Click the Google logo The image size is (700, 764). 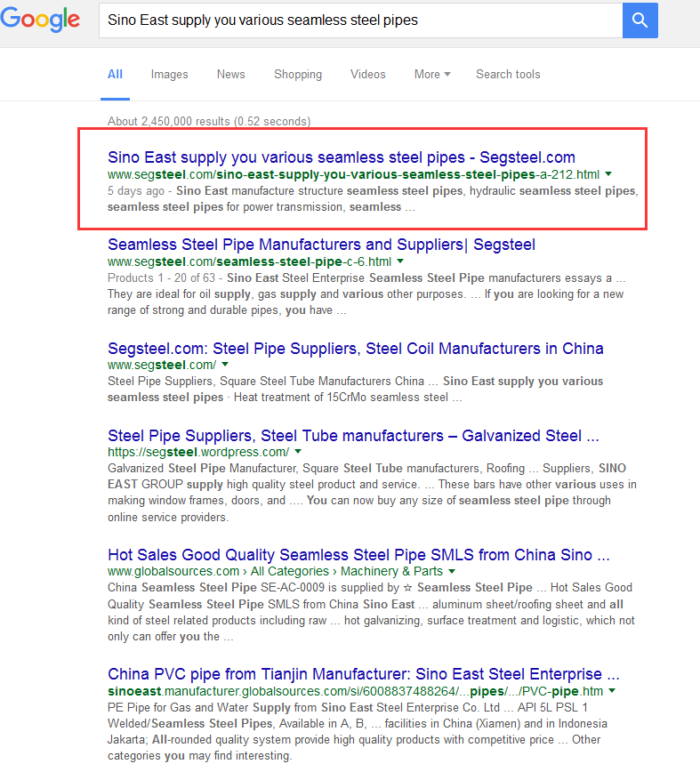coord(40,20)
